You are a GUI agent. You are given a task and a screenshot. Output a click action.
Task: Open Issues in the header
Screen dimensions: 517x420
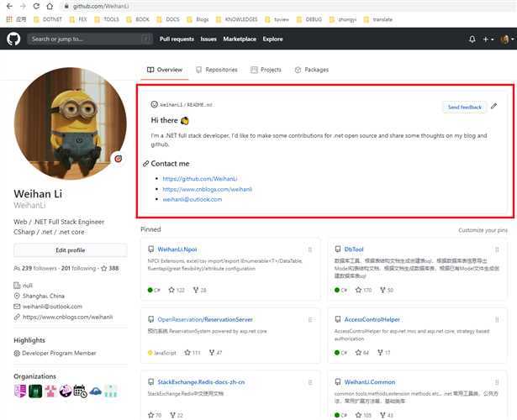208,39
